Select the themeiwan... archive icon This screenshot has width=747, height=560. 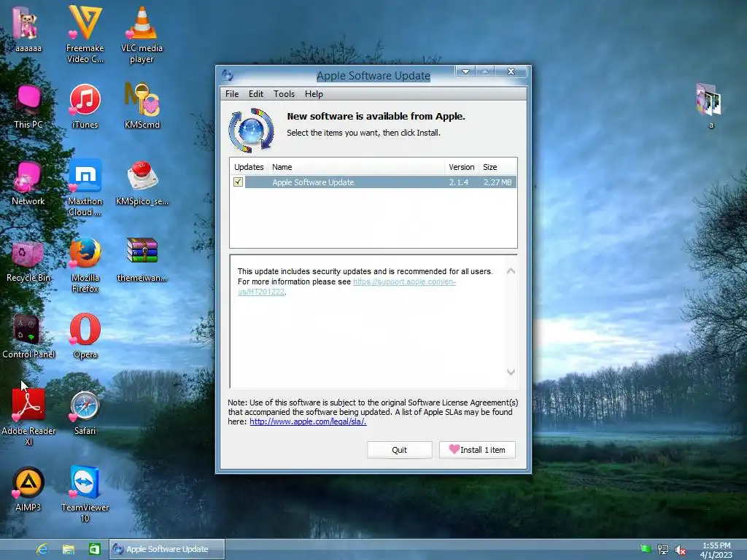tap(142, 260)
